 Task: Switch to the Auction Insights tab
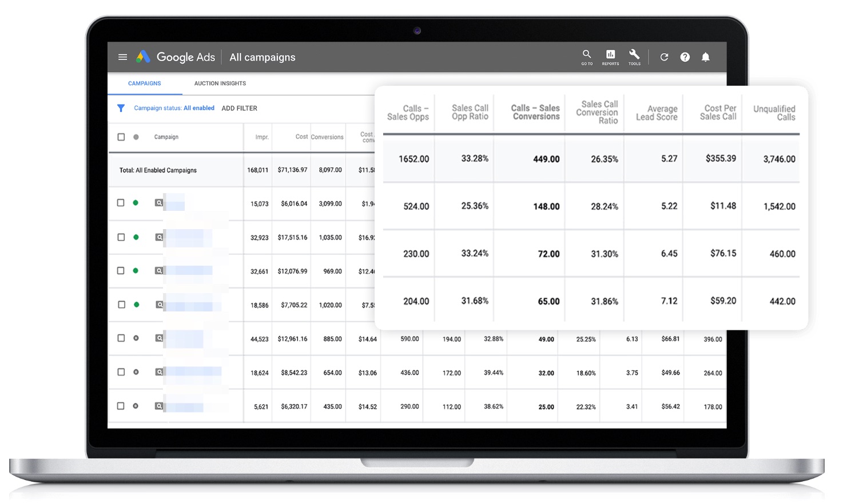(x=220, y=83)
